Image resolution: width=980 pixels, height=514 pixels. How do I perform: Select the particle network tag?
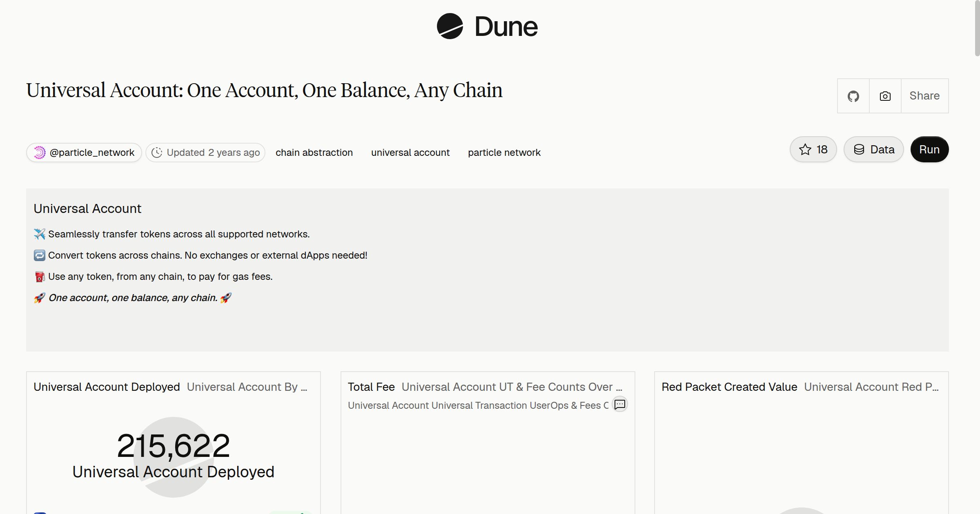click(504, 153)
